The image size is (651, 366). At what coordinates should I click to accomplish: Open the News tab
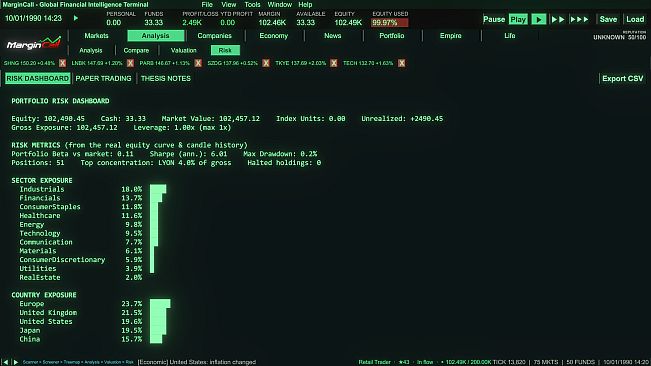coord(333,36)
